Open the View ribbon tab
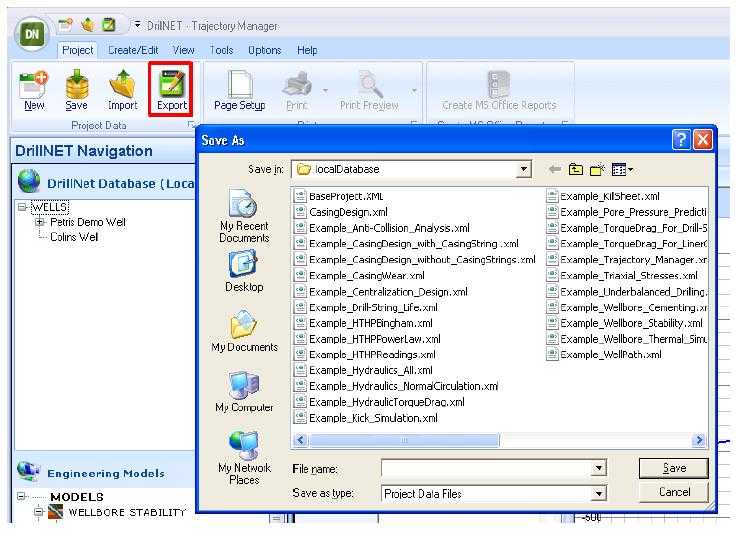Screen dimensions: 735x534 (x=183, y=50)
